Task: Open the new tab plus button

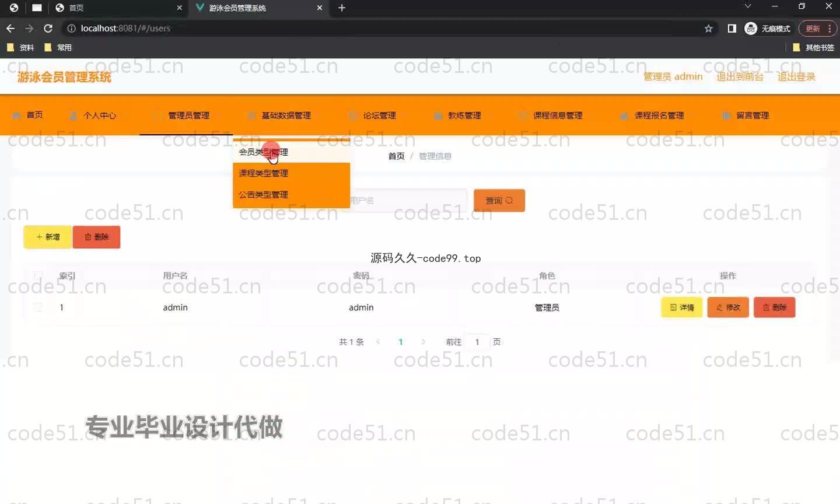Action: 342,8
